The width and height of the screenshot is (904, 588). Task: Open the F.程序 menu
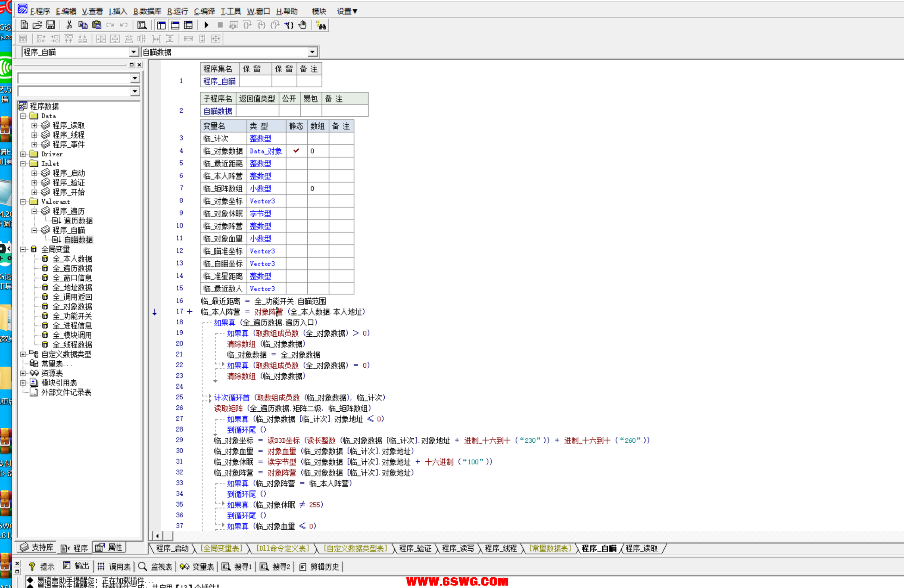40,11
